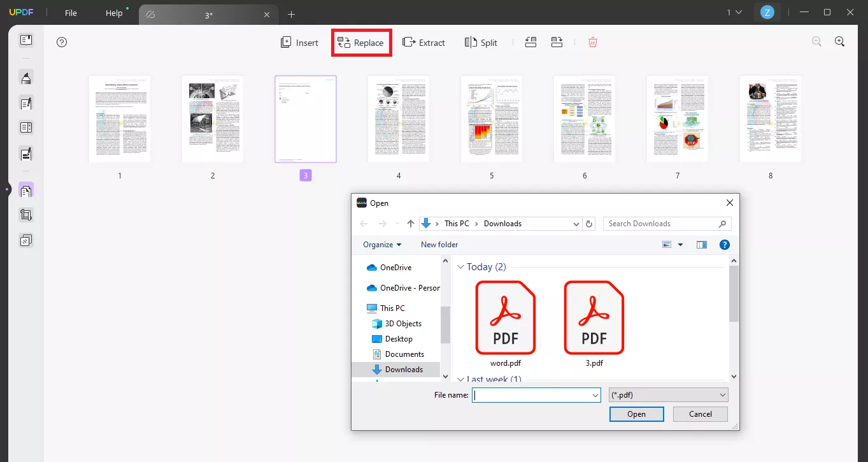Screen dimensions: 868x462
Task: Open the page layout tool in sidebar
Action: point(26,128)
